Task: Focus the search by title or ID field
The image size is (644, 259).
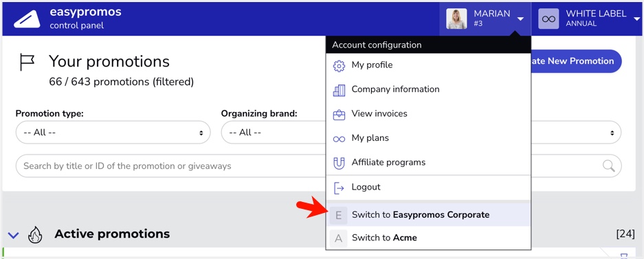Action: pyautogui.click(x=170, y=166)
